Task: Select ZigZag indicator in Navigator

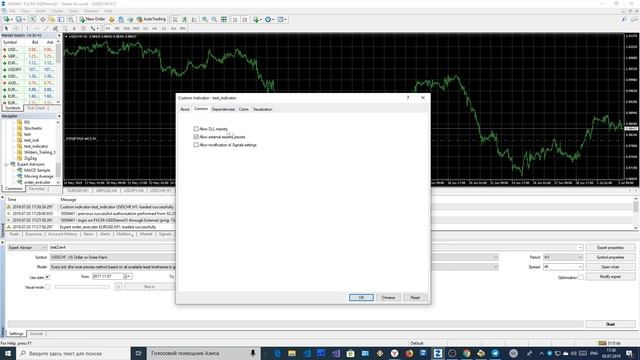Action: [x=30, y=158]
